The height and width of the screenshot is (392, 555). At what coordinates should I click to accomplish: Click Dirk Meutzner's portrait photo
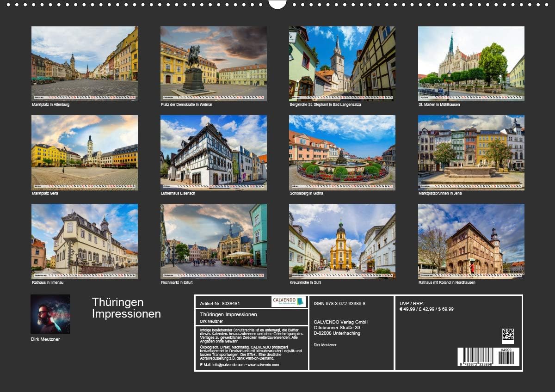pyautogui.click(x=50, y=314)
